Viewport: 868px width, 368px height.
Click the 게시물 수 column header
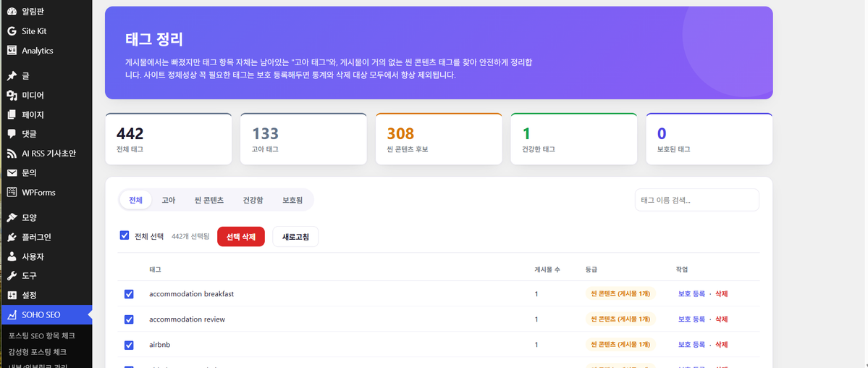point(547,269)
